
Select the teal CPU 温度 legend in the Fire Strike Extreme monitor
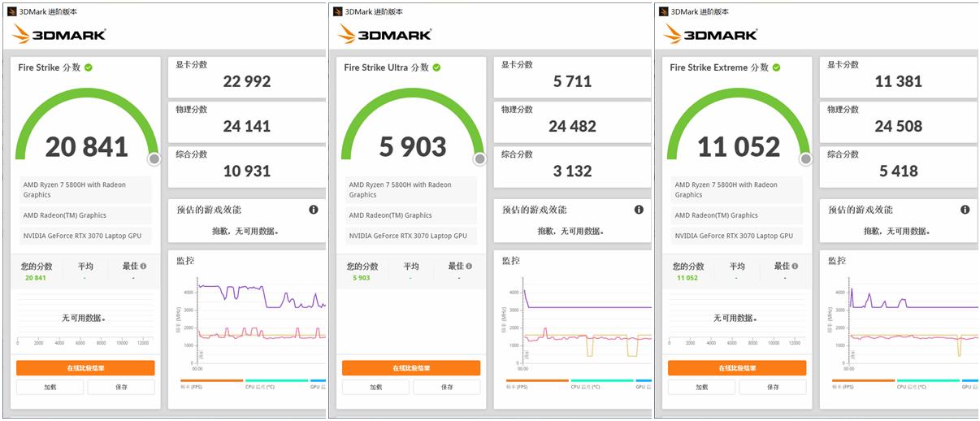tap(928, 383)
